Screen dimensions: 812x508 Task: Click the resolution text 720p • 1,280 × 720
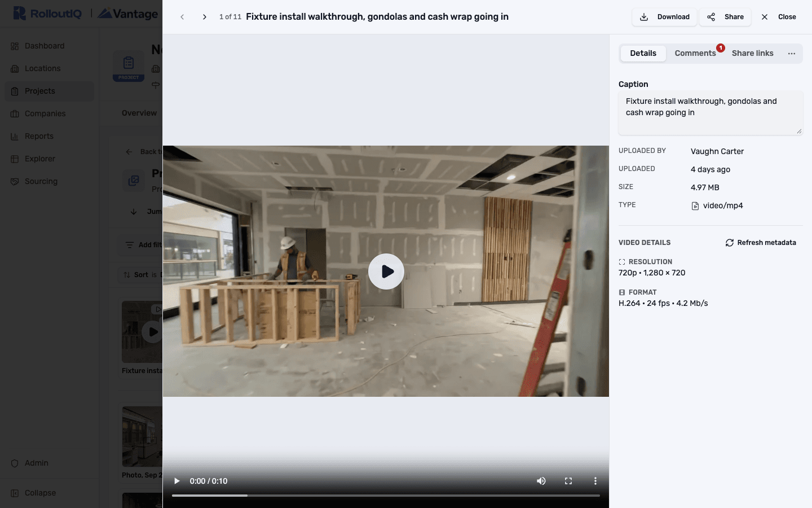[652, 273]
